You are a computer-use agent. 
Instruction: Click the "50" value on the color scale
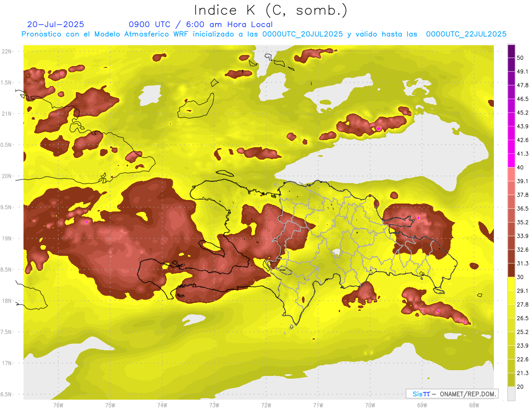tap(520, 58)
